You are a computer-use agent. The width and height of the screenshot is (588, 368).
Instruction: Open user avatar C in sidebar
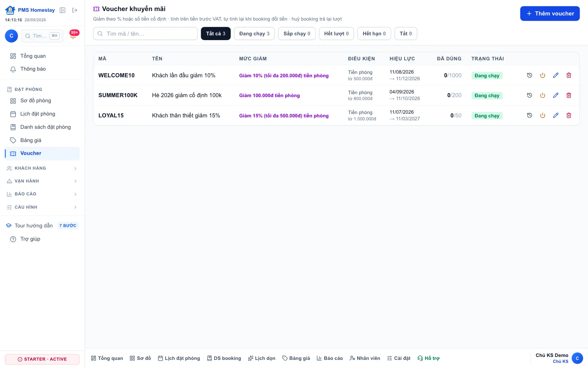(x=11, y=36)
